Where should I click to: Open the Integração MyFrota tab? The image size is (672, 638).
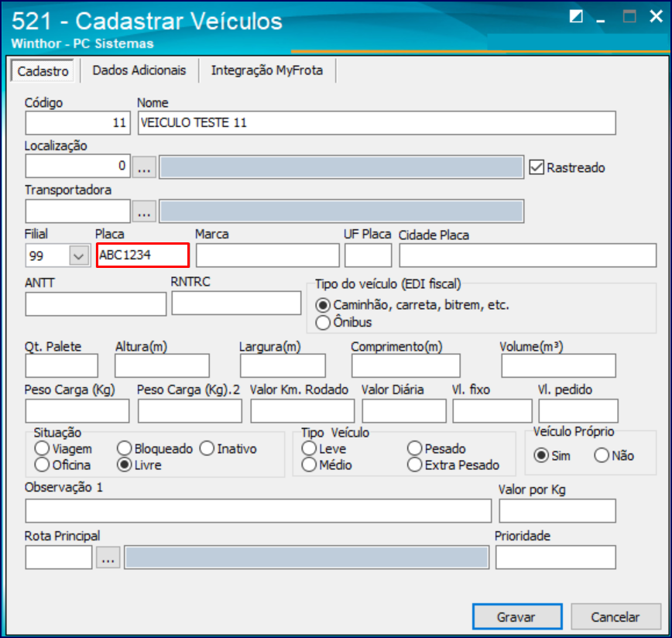[266, 70]
